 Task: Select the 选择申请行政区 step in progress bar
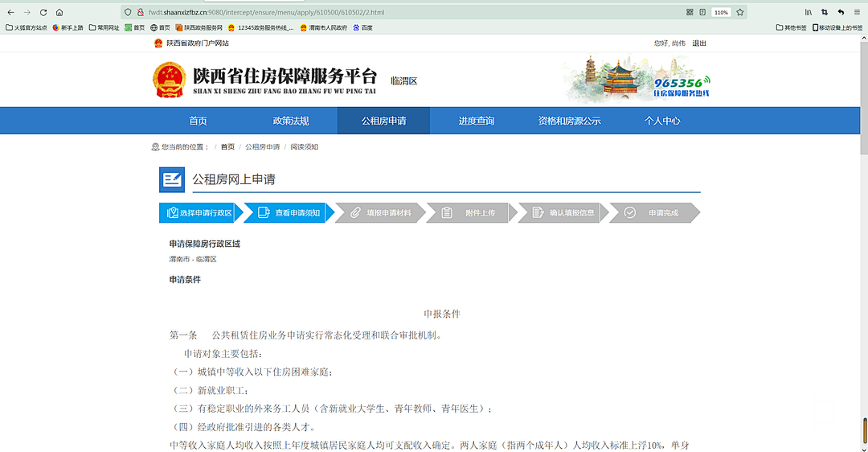[199, 213]
